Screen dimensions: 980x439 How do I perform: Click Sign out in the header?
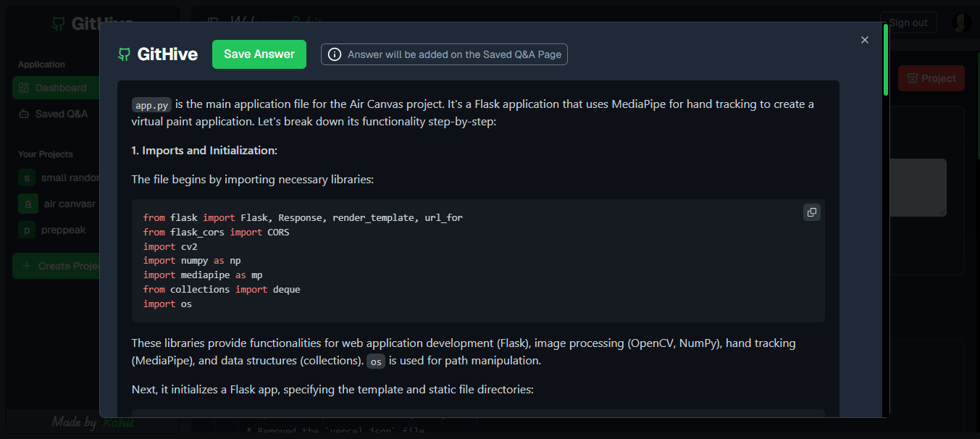908,22
